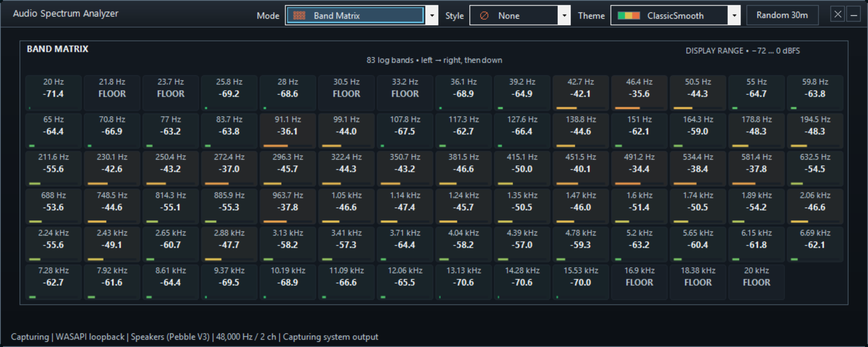Click the "10.19 kHz" band cell
Image resolution: width=868 pixels, height=347 pixels.
point(288,281)
